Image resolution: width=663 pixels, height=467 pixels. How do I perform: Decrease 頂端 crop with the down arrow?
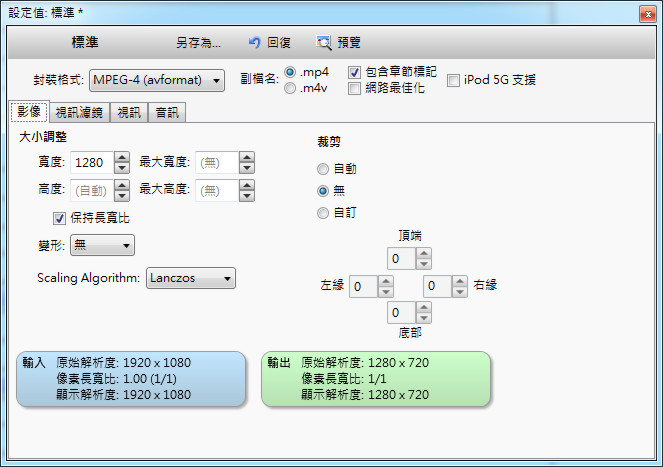click(x=424, y=264)
